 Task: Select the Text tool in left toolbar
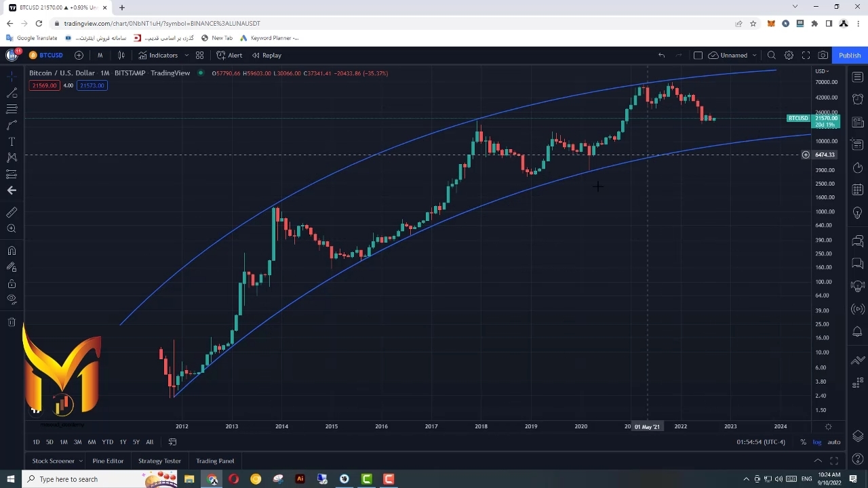point(12,142)
